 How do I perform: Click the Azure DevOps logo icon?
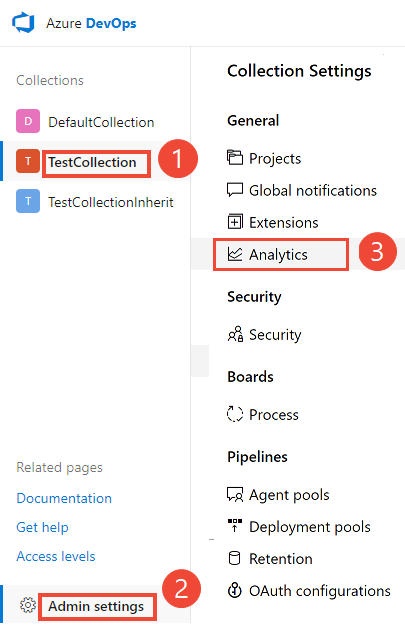(x=24, y=23)
